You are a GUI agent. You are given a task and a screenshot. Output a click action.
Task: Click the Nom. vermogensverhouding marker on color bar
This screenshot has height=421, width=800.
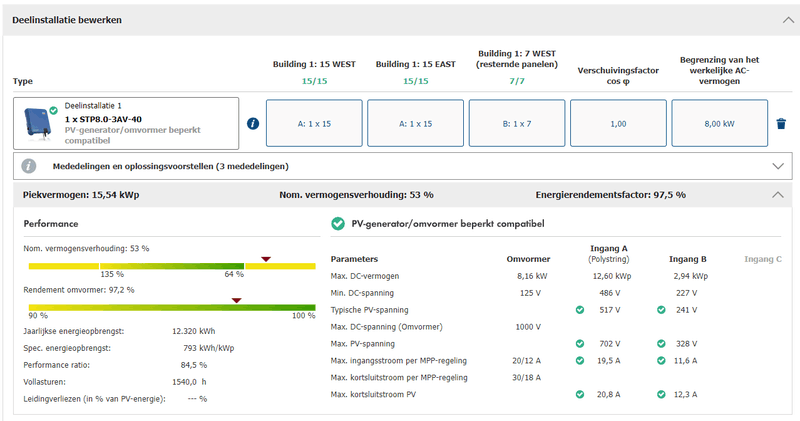coord(265,259)
